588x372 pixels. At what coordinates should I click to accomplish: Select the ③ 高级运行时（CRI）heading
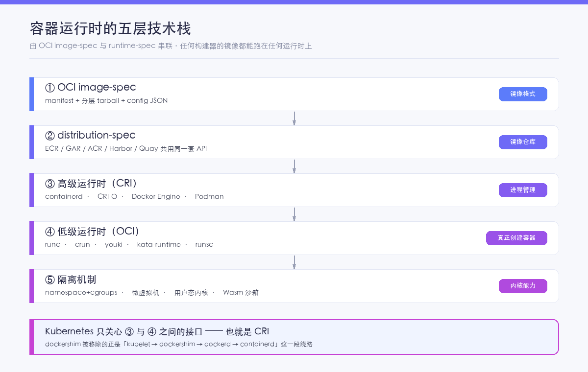[92, 184]
